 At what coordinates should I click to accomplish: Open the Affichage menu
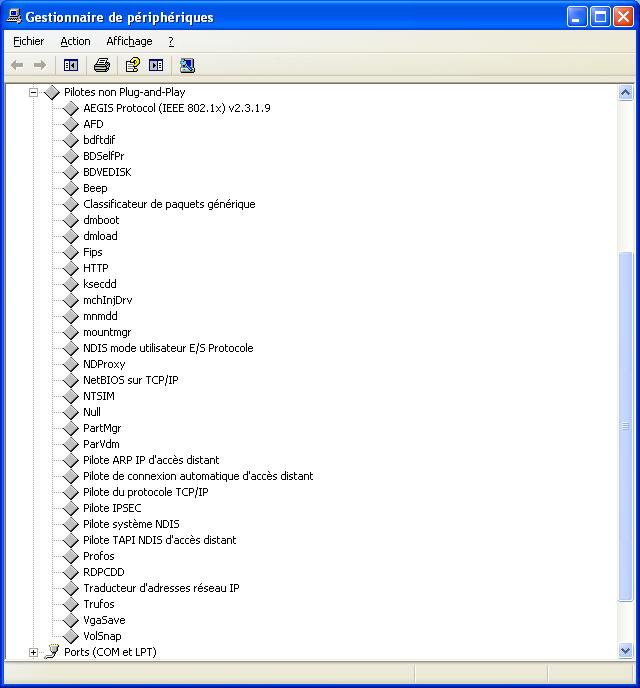click(x=129, y=41)
